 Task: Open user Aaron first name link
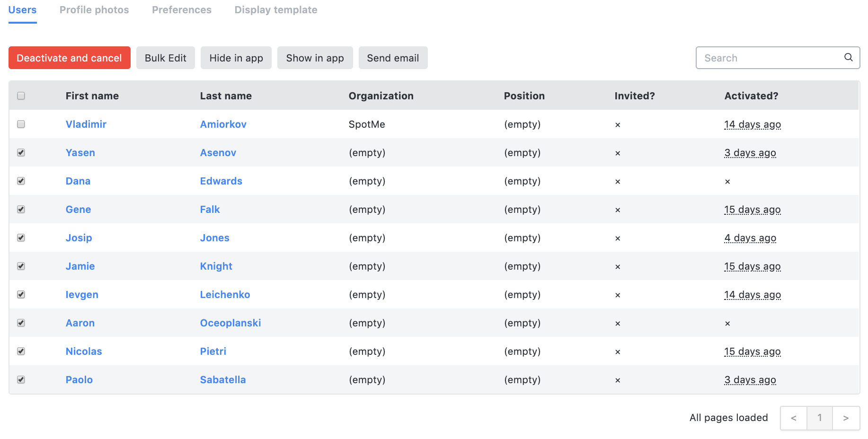[80, 323]
